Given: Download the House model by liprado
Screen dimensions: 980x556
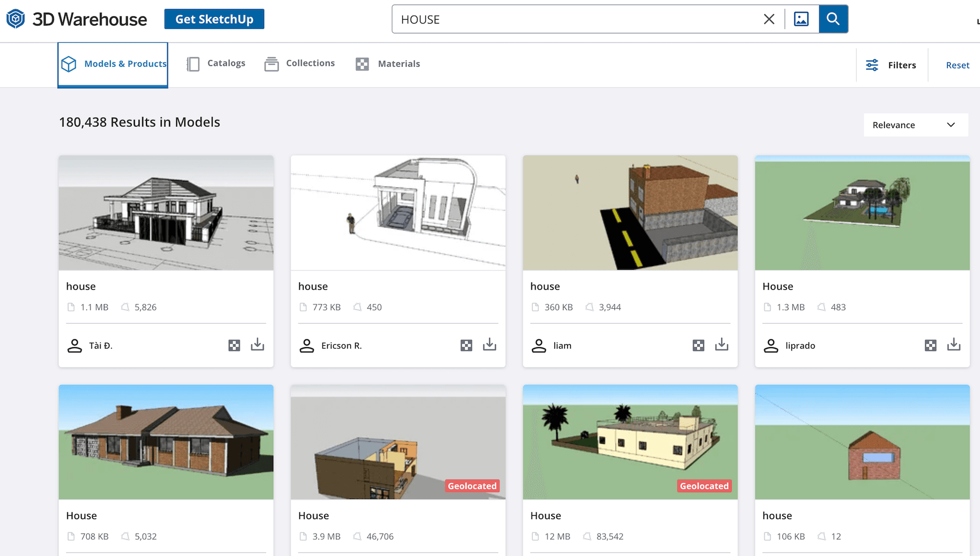Looking at the screenshot, I should (x=954, y=345).
